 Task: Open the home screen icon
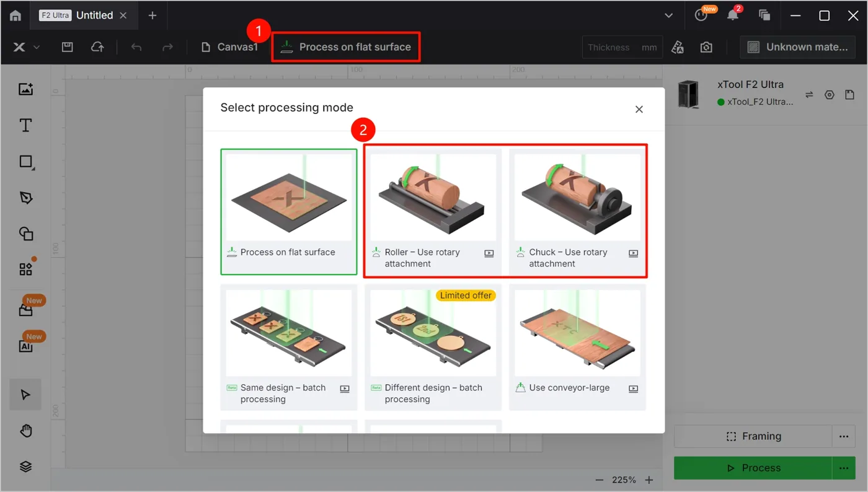(x=15, y=16)
